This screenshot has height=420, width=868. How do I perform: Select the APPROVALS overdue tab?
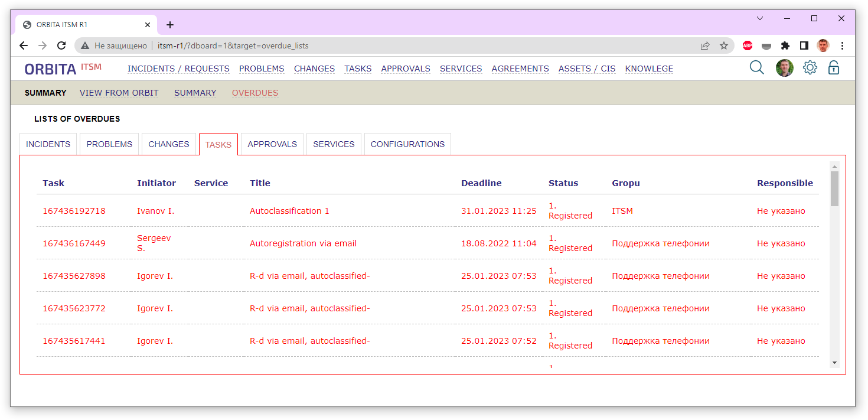click(272, 144)
